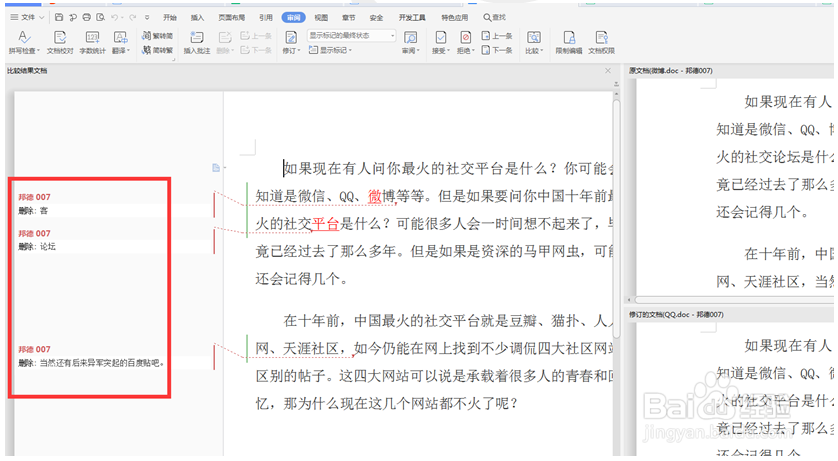Viewport: 838px width, 461px height.
Task: Switch to the 安全 tab
Action: coord(376,18)
